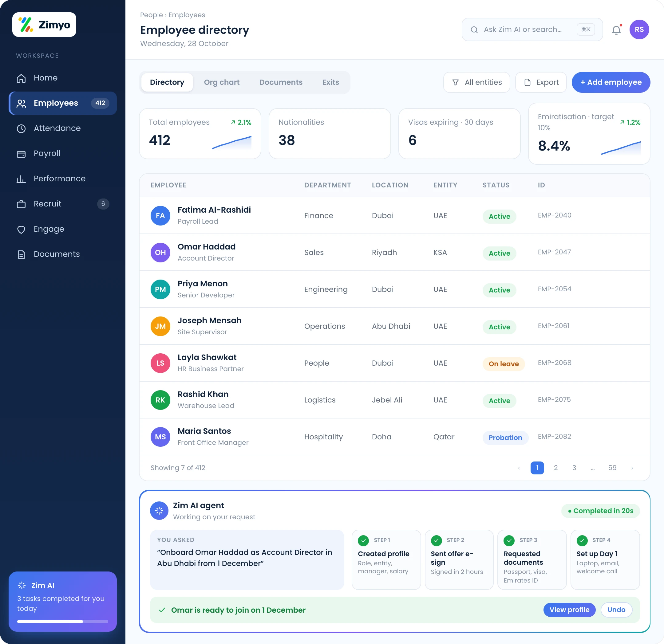Click Maria Santos's MS avatar

(x=160, y=437)
